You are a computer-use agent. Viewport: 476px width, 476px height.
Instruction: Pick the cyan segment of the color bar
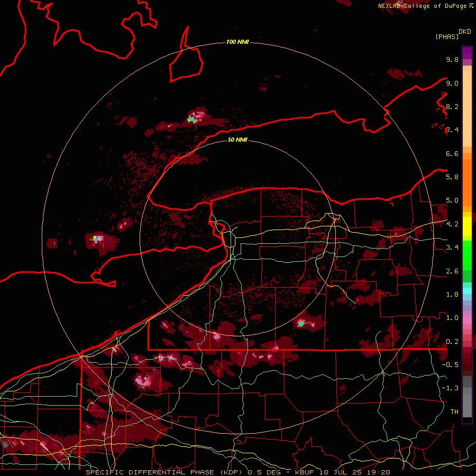coord(467,291)
